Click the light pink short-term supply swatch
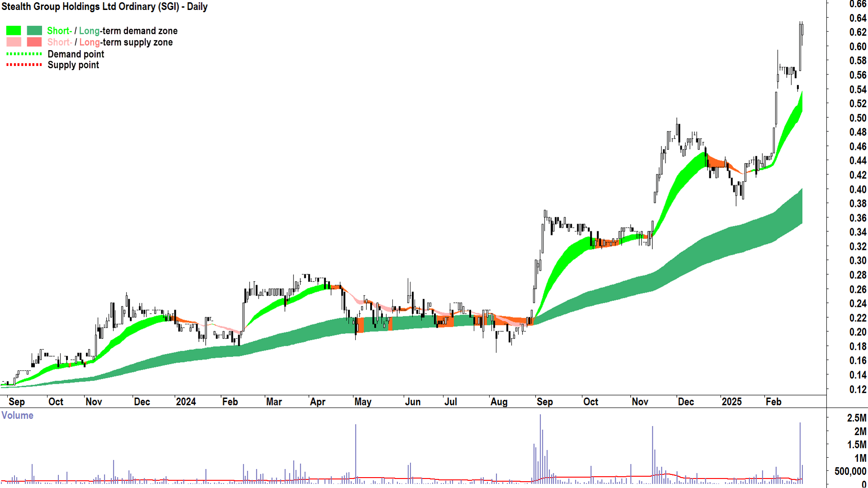Screen dimensions: 868x488 14,42
